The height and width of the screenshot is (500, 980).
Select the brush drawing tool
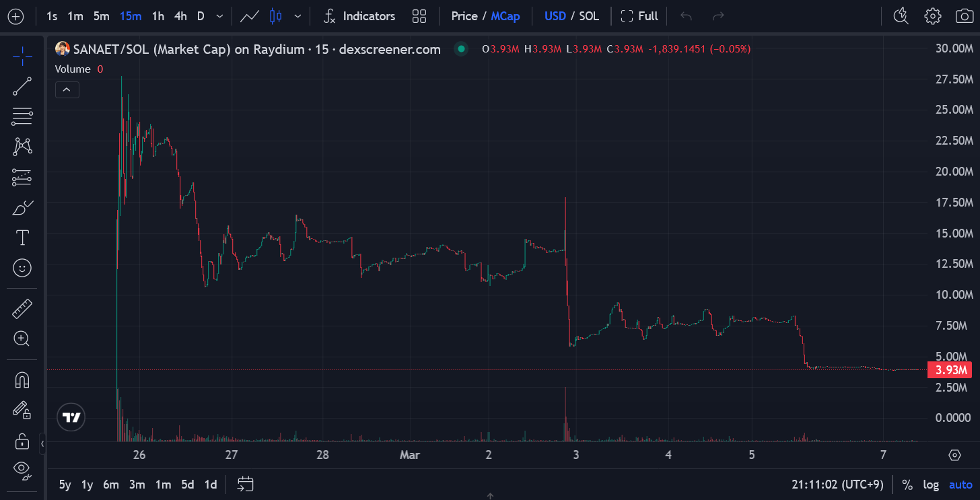tap(22, 207)
